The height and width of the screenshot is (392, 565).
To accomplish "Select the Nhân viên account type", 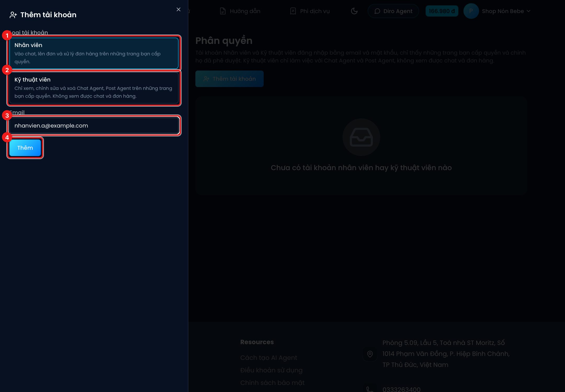I will coord(94,53).
